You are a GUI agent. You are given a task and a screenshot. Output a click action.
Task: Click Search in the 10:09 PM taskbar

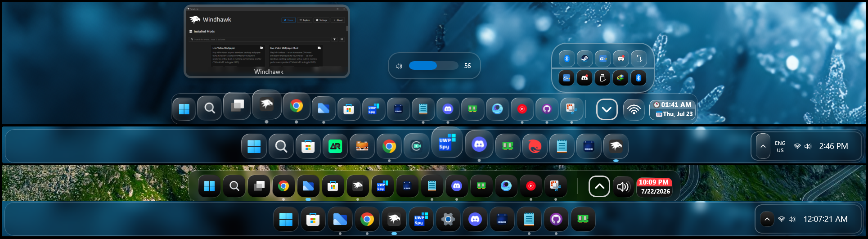pos(234,186)
